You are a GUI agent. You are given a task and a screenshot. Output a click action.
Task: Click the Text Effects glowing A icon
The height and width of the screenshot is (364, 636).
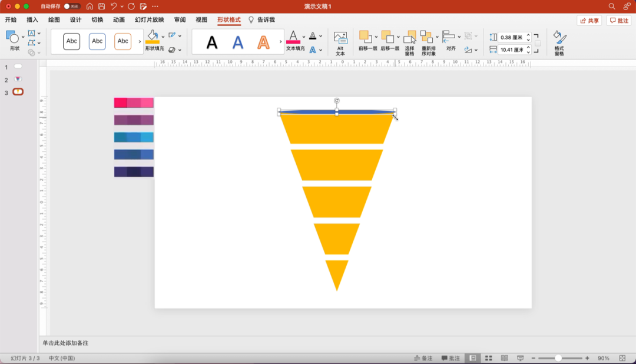pyautogui.click(x=313, y=50)
